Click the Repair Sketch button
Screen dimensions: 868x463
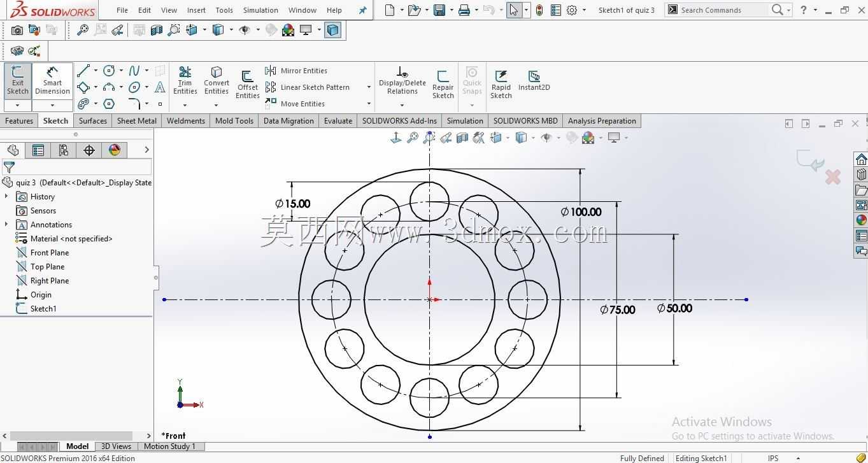(443, 84)
